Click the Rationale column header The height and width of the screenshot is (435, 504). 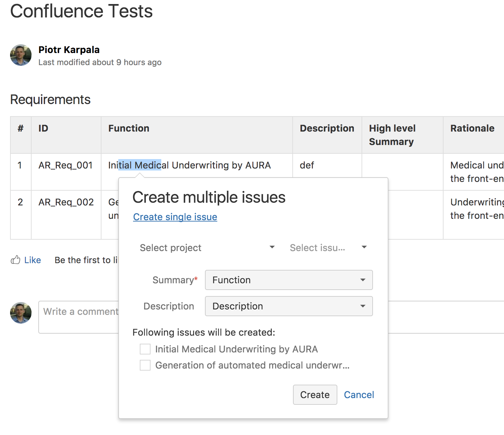473,135
